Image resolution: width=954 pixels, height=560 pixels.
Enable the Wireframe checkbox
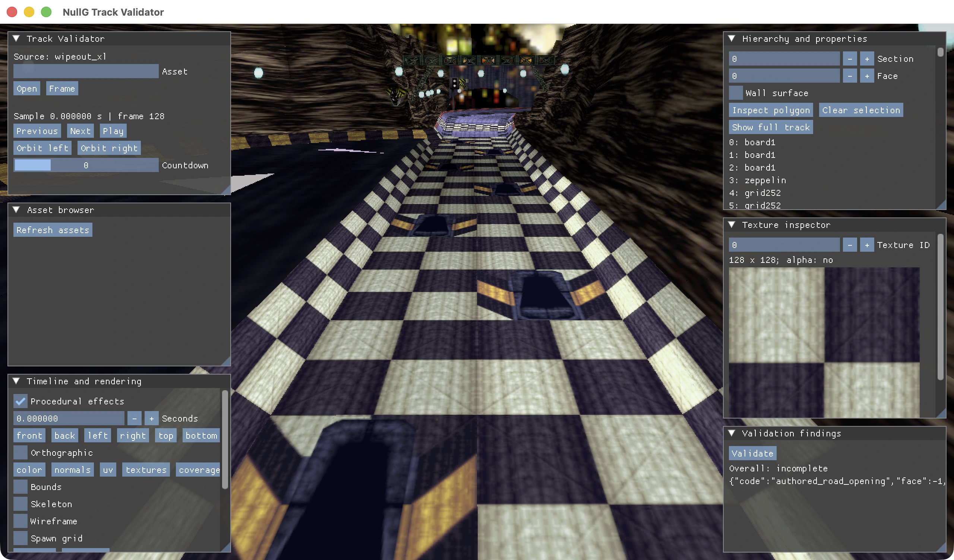(20, 521)
